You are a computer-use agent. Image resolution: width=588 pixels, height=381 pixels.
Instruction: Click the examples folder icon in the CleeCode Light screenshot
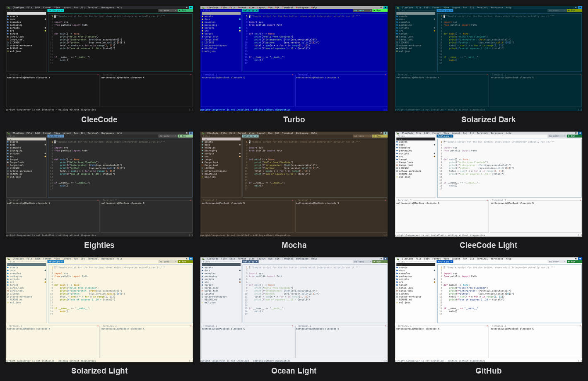coord(397,148)
